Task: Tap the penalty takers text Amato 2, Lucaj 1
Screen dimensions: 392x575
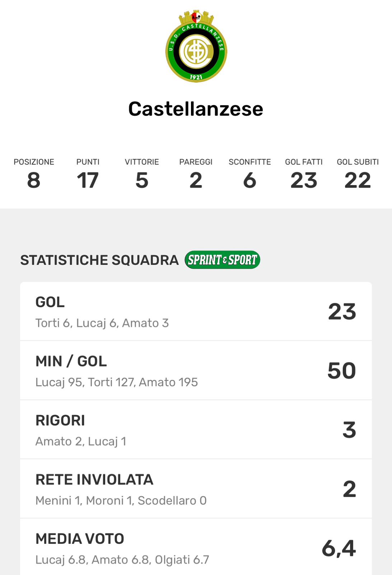Action: [x=81, y=441]
